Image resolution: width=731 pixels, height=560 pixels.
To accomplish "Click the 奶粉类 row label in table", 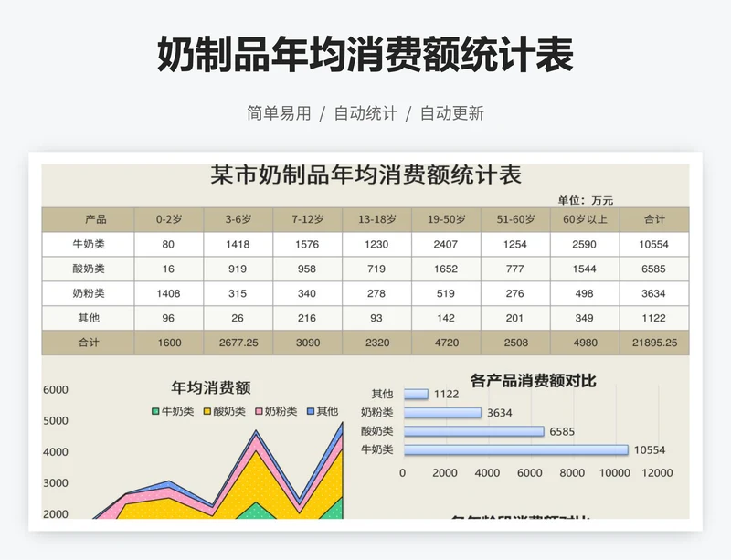I will coord(88,294).
